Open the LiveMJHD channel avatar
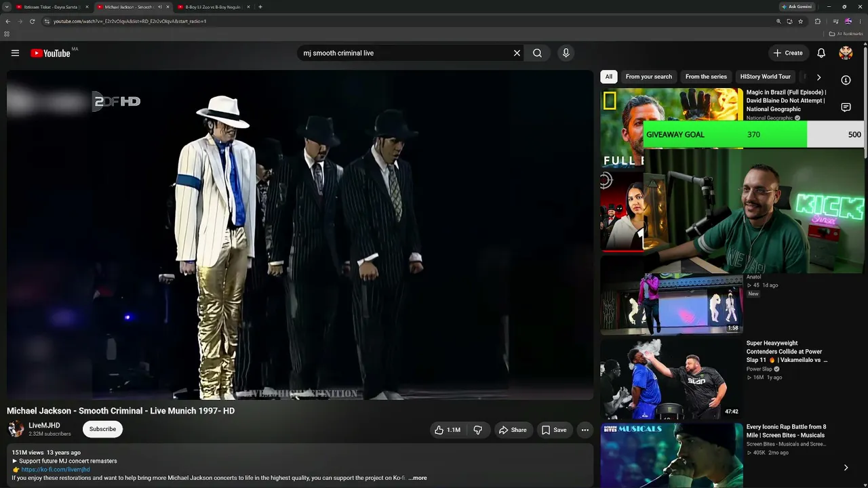Viewport: 868px width, 488px height. (x=16, y=429)
